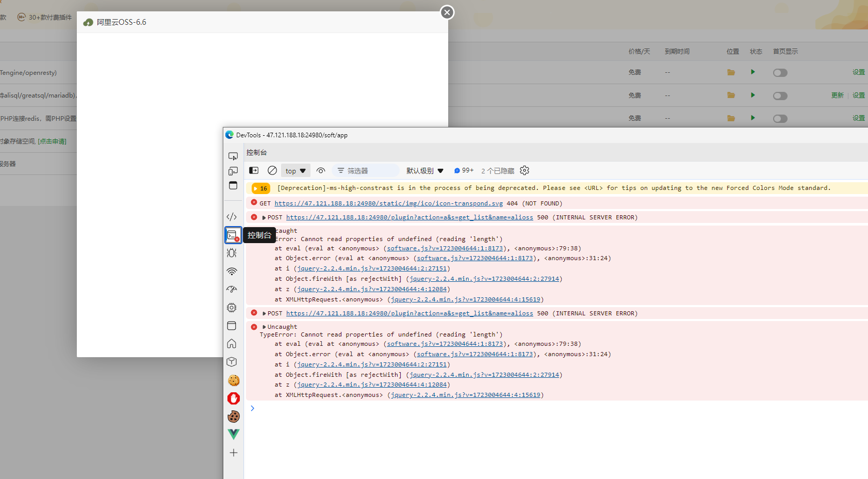Click 设置 in the Tengine/openresty row

[858, 72]
